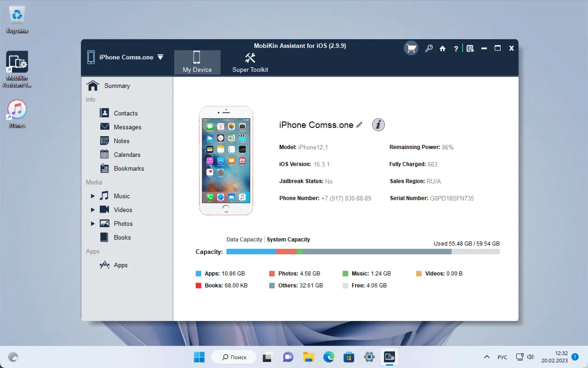588x368 pixels.
Task: Go to the home icon in title bar
Action: (x=442, y=48)
